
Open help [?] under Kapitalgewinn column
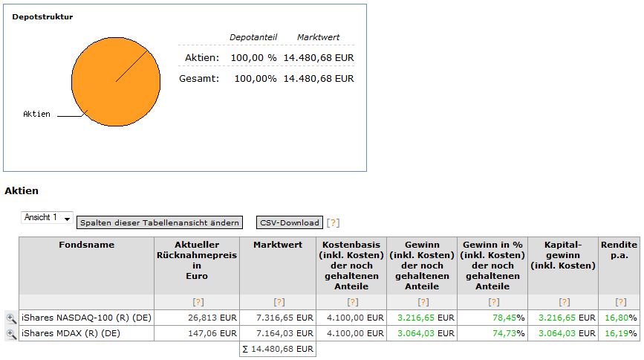[x=564, y=302]
